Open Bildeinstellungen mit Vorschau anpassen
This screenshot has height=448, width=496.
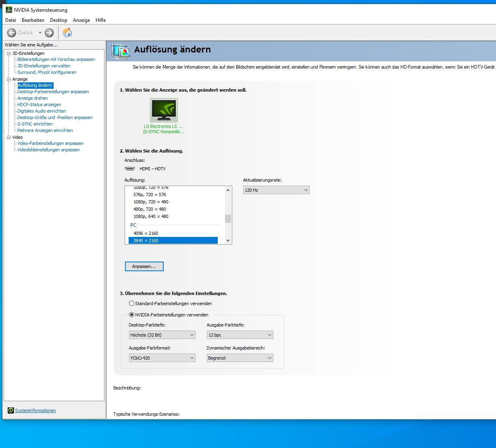click(x=56, y=59)
